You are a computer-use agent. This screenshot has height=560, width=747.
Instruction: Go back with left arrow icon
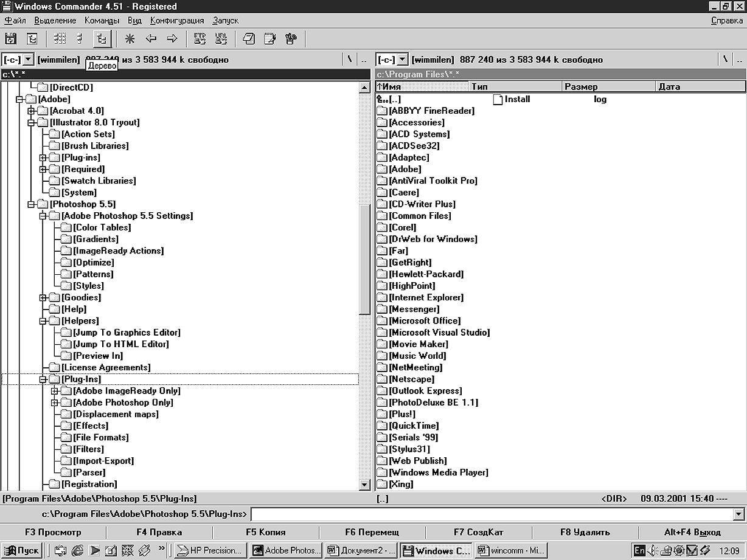[151, 39]
